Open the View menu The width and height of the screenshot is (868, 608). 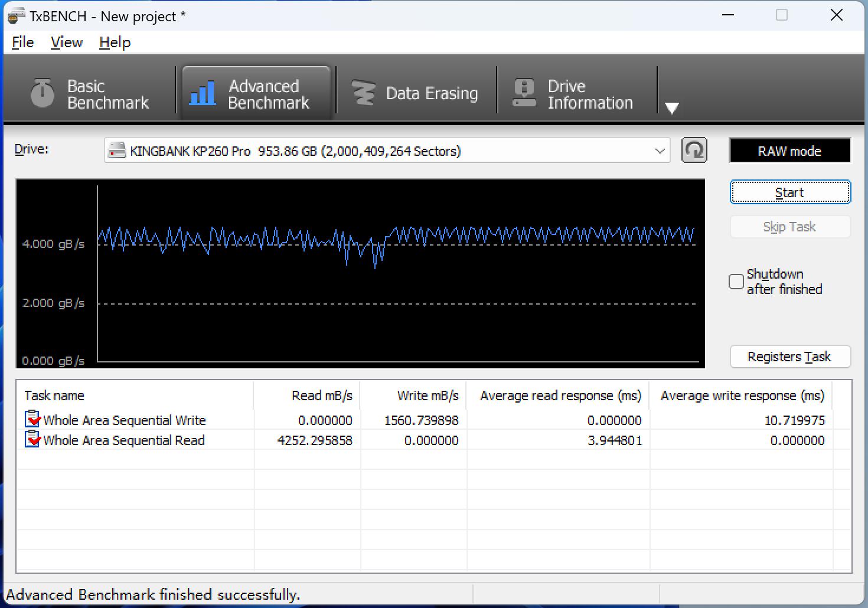point(66,42)
